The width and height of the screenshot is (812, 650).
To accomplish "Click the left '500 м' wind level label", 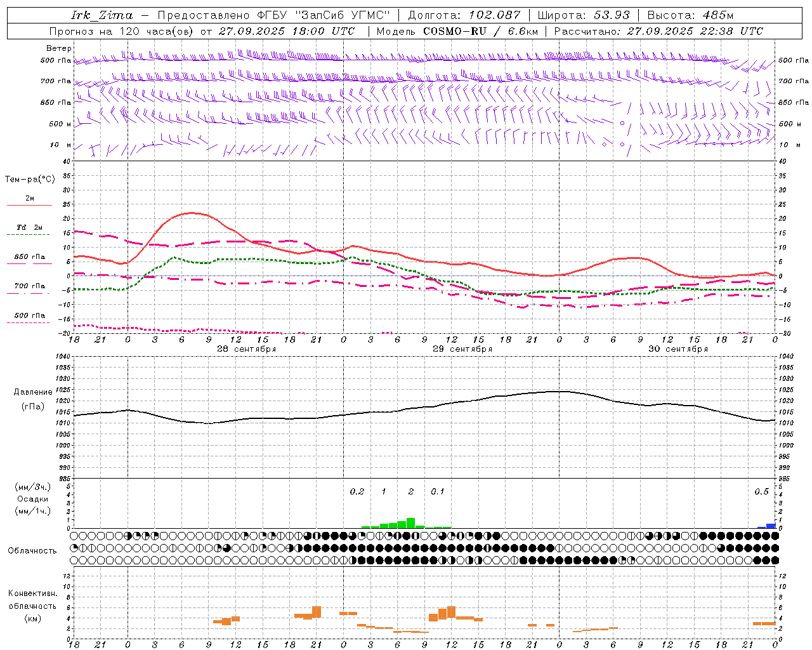I will point(61,124).
